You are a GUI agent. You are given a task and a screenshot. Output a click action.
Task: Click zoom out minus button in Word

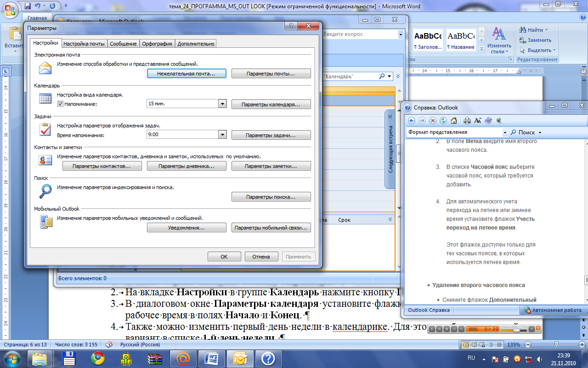coord(529,345)
